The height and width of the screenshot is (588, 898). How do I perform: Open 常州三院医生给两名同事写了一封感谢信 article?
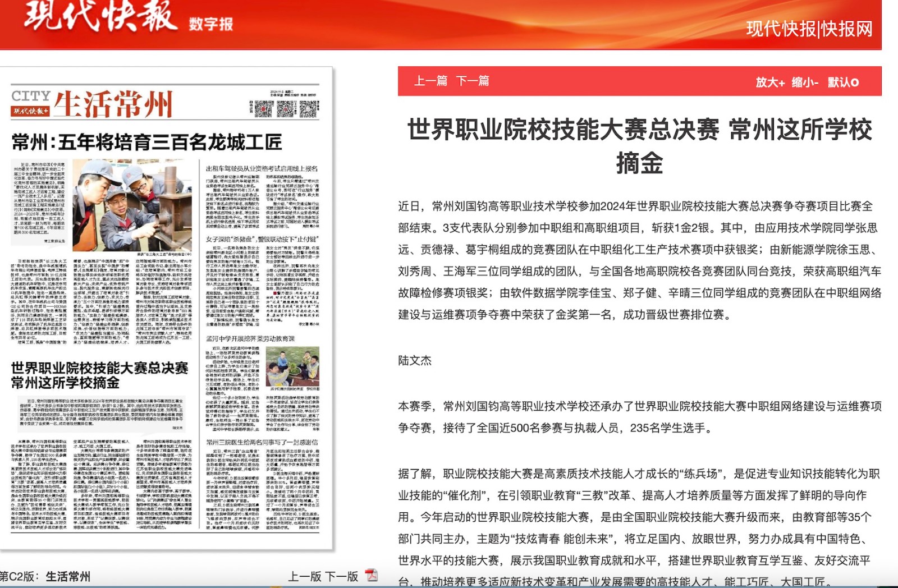[262, 442]
